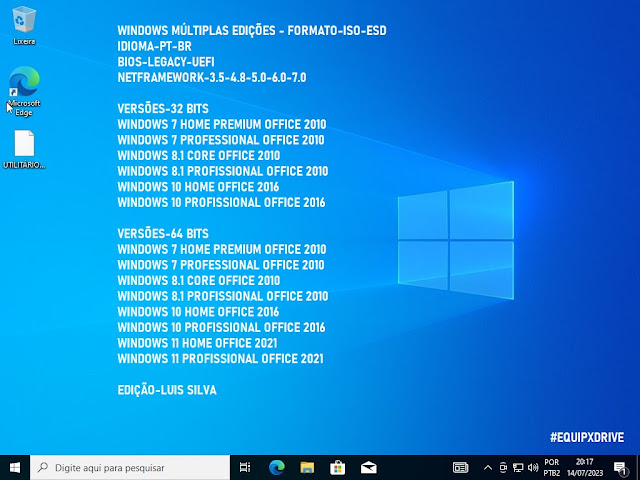The height and width of the screenshot is (480, 640).
Task: Click the taskbar search box
Action: (130, 467)
